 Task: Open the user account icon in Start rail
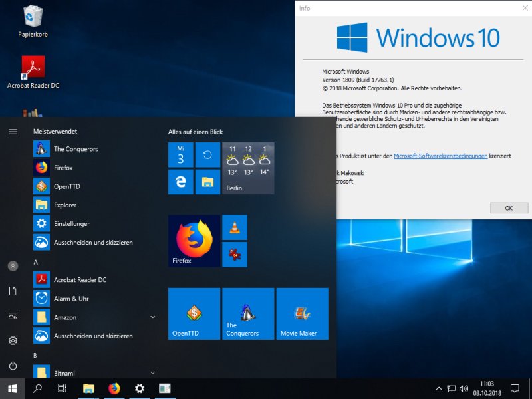pos(13,266)
